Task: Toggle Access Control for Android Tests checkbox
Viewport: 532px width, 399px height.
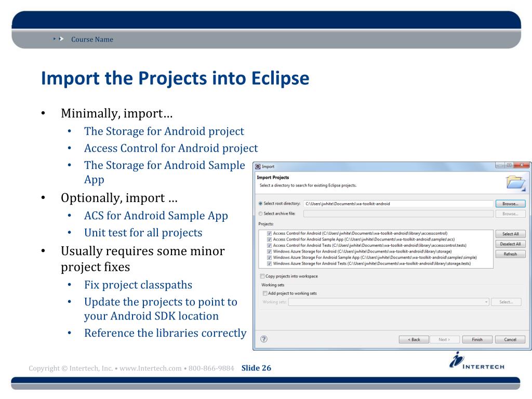Action: pos(270,245)
